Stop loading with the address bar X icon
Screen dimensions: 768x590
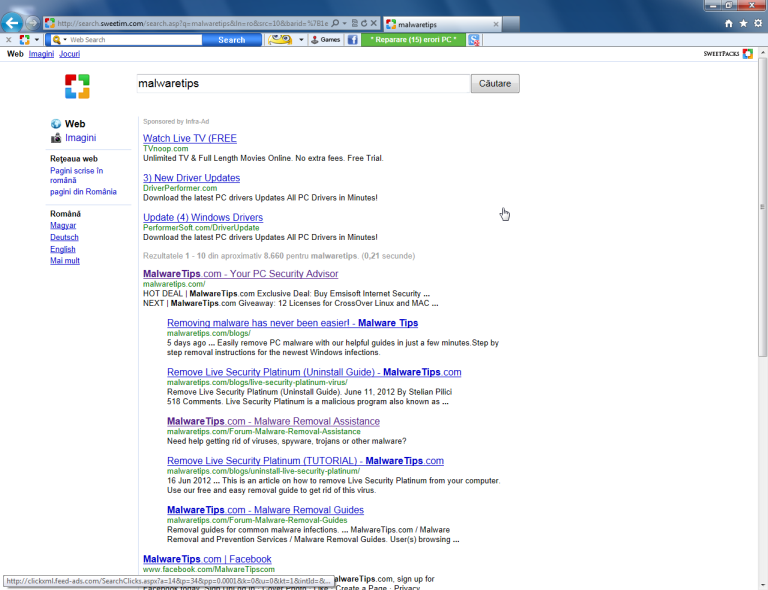373,23
